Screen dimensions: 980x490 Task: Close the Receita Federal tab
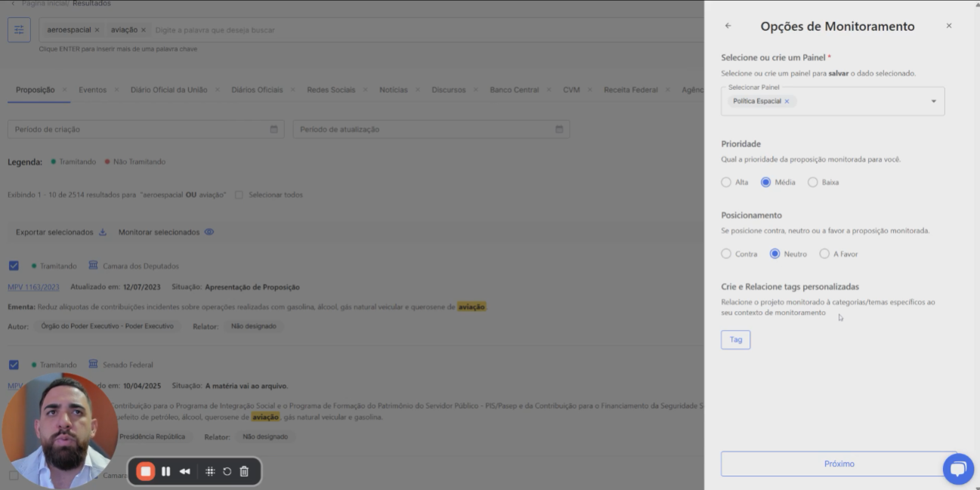click(x=668, y=90)
